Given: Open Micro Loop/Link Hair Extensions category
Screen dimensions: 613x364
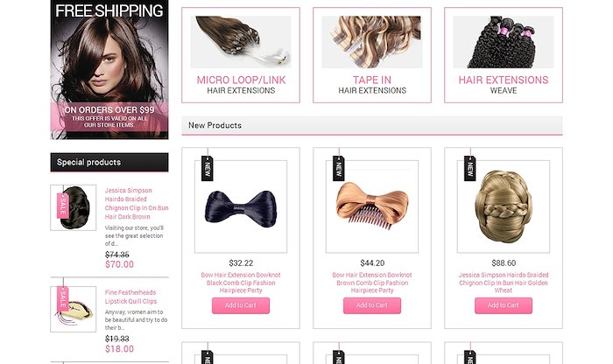Looking at the screenshot, I should click(241, 55).
